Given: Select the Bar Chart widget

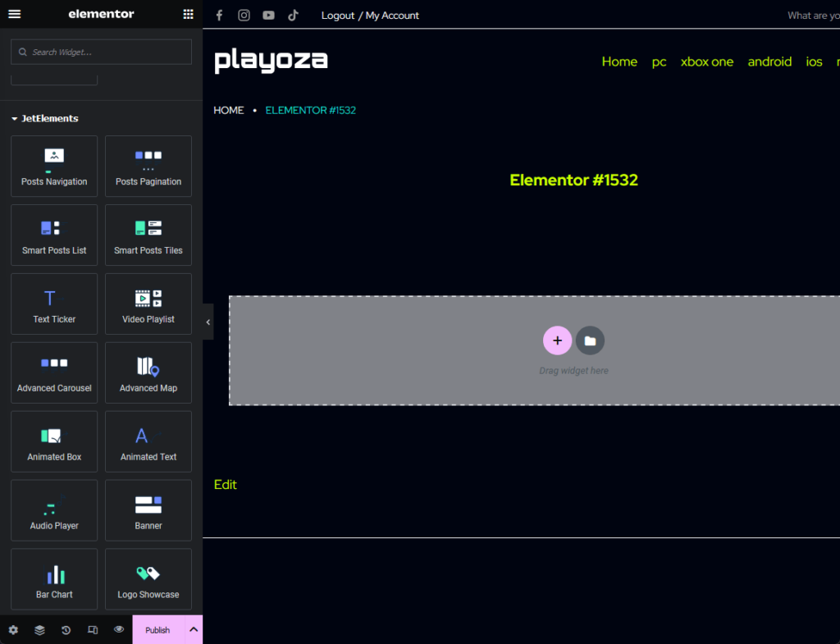Looking at the screenshot, I should 54,579.
